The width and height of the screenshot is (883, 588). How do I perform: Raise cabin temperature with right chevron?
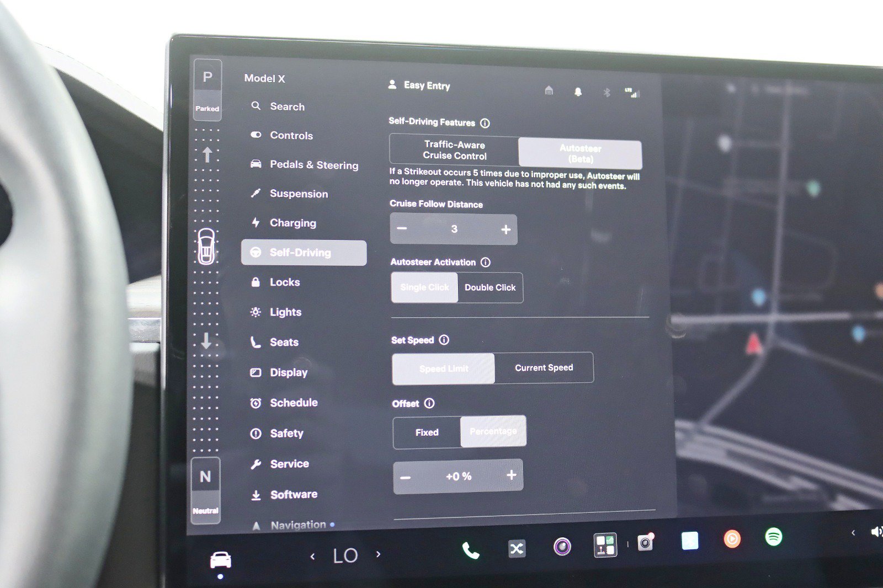(x=378, y=554)
